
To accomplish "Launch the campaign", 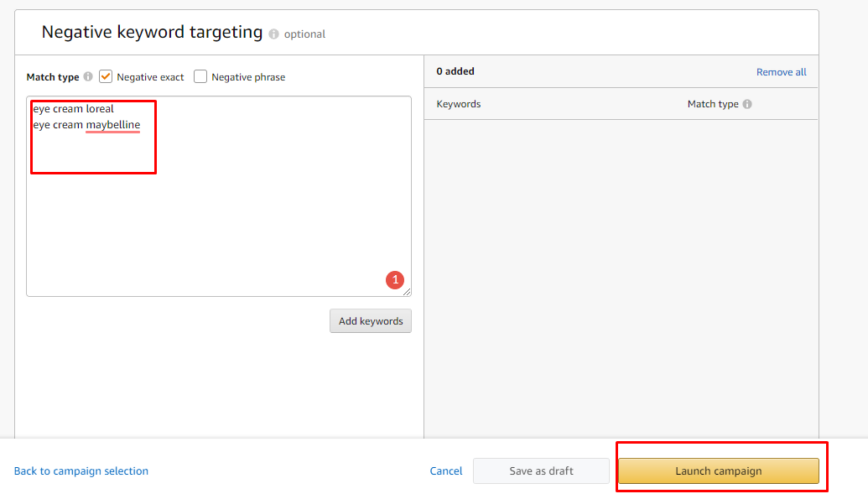I will tap(719, 470).
